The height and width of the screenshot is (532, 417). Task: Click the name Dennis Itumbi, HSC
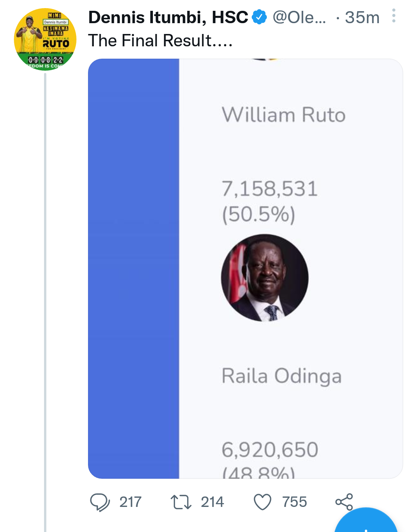168,17
